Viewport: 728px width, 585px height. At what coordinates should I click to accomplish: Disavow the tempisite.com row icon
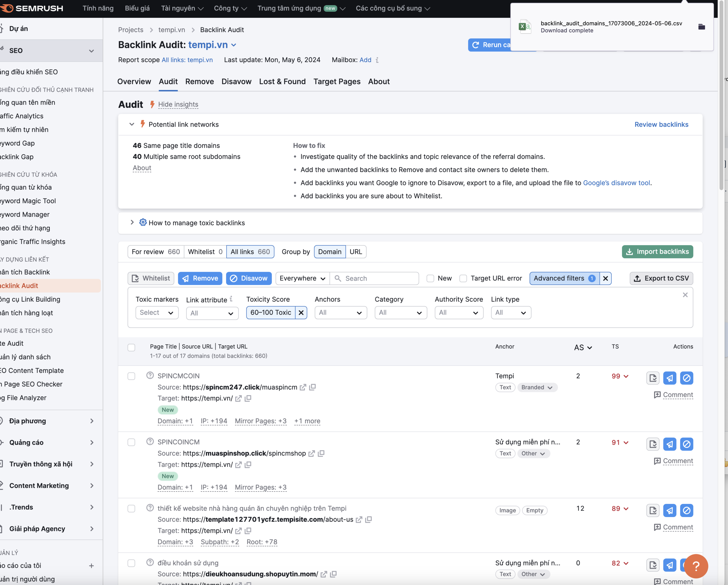[x=687, y=510]
